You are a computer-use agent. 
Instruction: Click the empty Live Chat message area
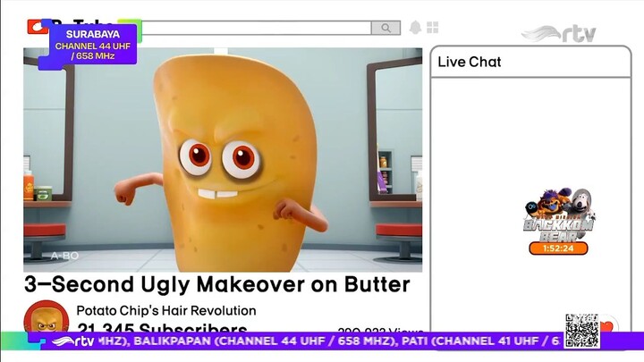point(518,143)
